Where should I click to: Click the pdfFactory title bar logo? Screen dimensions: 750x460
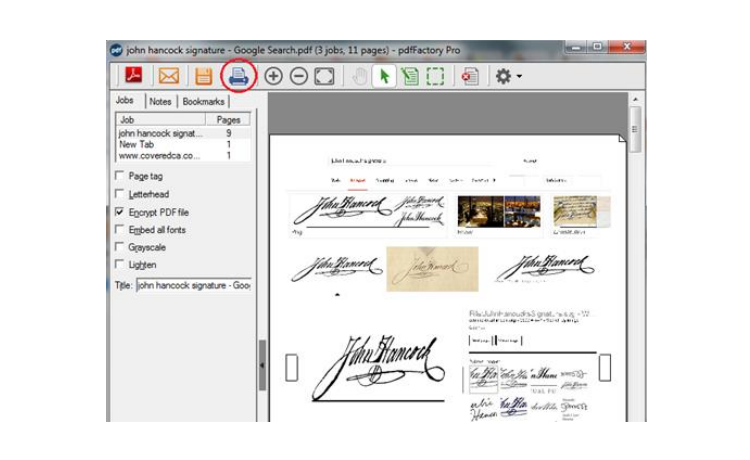click(116, 50)
